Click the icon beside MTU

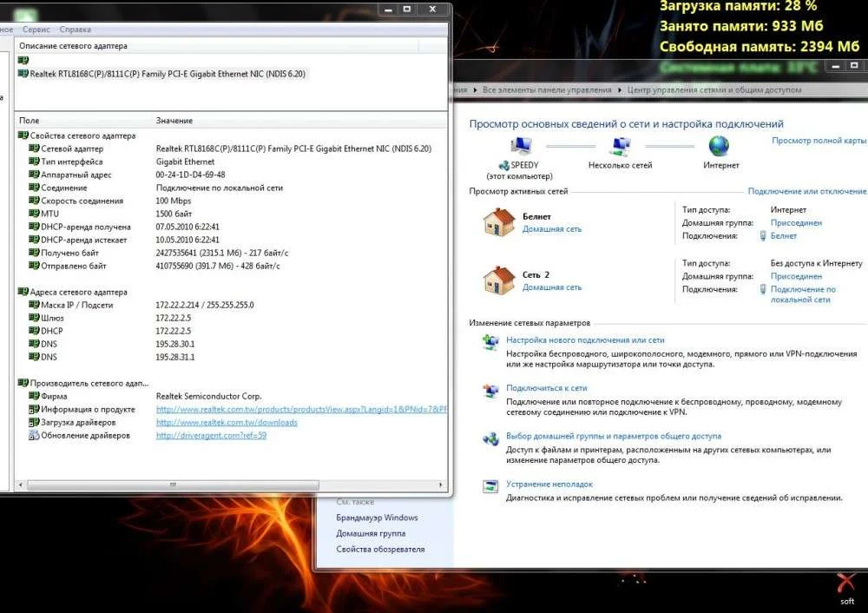tap(35, 214)
